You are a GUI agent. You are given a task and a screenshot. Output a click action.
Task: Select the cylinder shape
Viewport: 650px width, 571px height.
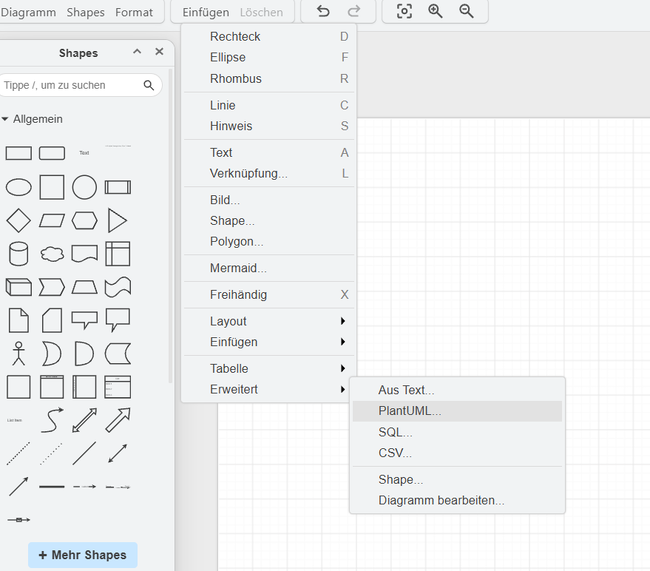click(x=19, y=254)
